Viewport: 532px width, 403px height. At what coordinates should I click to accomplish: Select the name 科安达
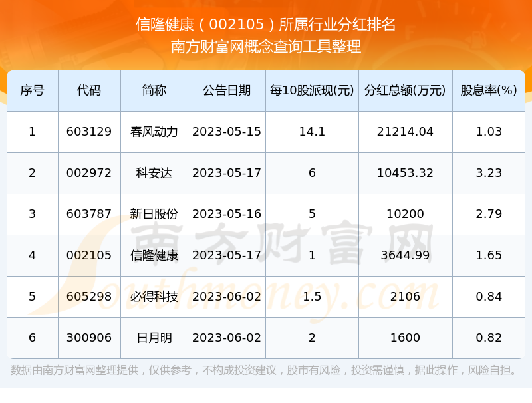click(x=154, y=173)
